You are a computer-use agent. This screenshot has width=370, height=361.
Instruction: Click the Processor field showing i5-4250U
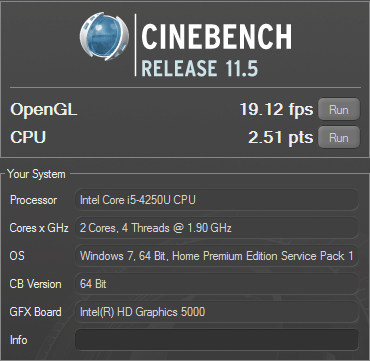(x=217, y=200)
